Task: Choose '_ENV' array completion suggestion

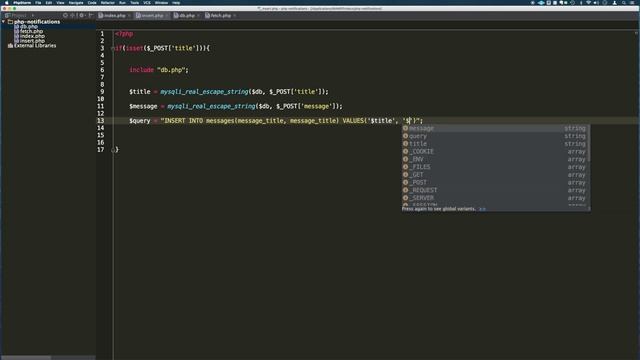Action: pos(495,159)
